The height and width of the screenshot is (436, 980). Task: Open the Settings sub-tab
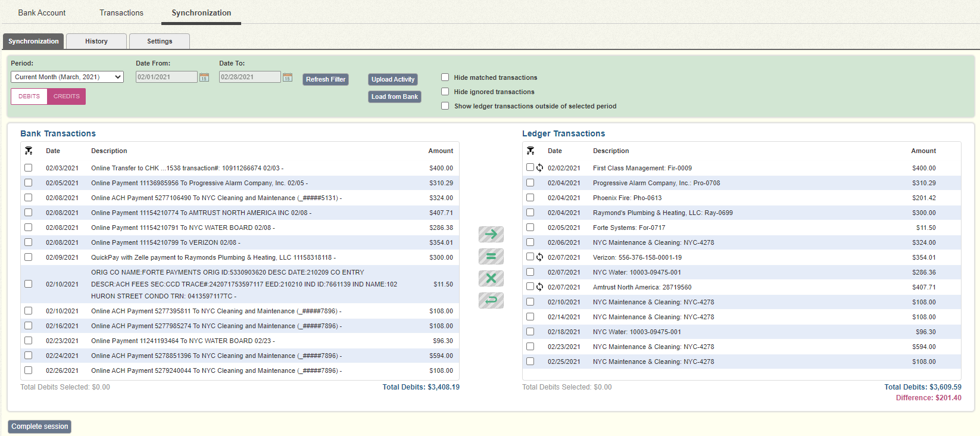[160, 41]
